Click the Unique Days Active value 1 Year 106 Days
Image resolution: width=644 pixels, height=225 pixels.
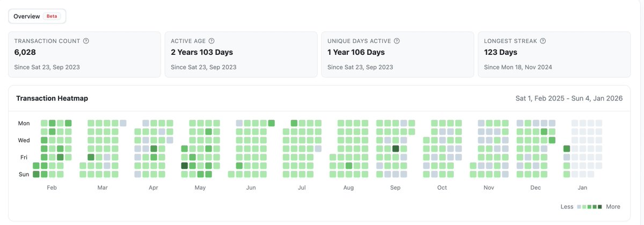point(356,52)
